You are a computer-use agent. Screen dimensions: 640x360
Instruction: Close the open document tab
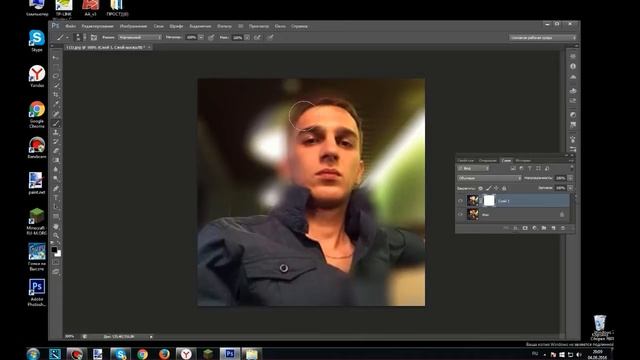149,47
